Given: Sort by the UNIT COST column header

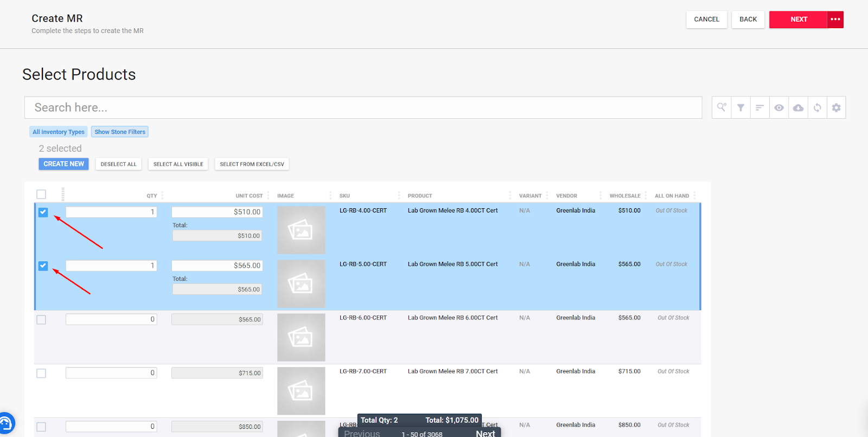Looking at the screenshot, I should 249,196.
